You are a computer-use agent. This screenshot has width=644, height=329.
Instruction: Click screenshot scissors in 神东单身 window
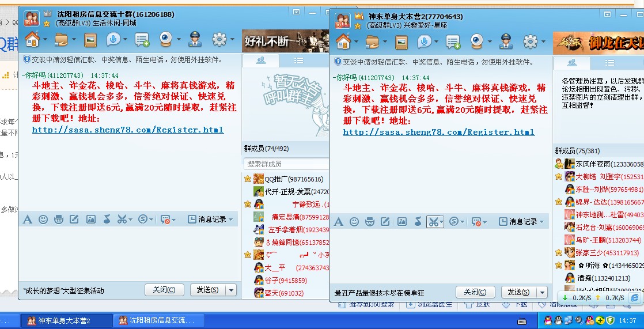point(433,222)
